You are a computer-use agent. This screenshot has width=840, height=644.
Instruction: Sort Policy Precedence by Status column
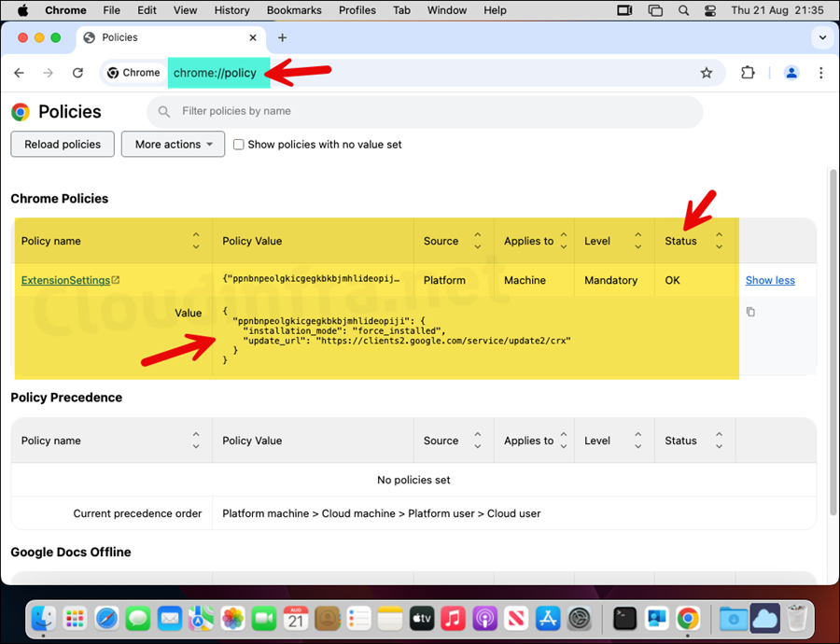[x=719, y=441]
